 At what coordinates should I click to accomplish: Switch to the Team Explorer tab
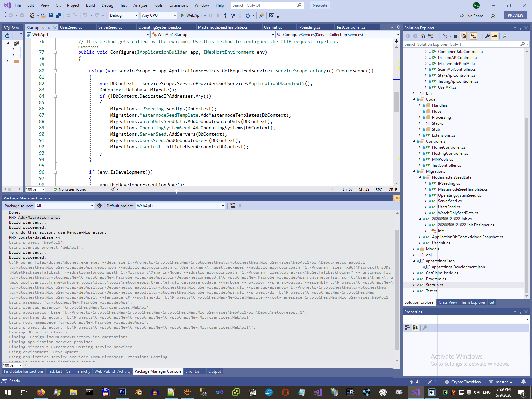pyautogui.click(x=473, y=302)
